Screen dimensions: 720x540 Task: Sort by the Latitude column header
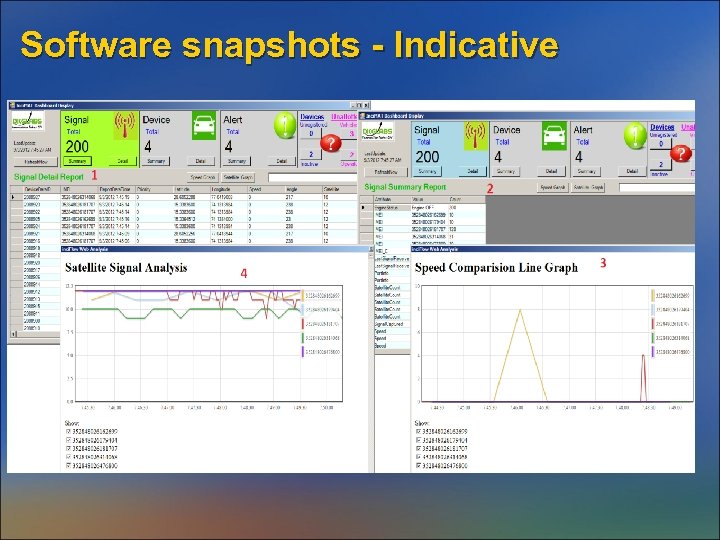coord(191,189)
